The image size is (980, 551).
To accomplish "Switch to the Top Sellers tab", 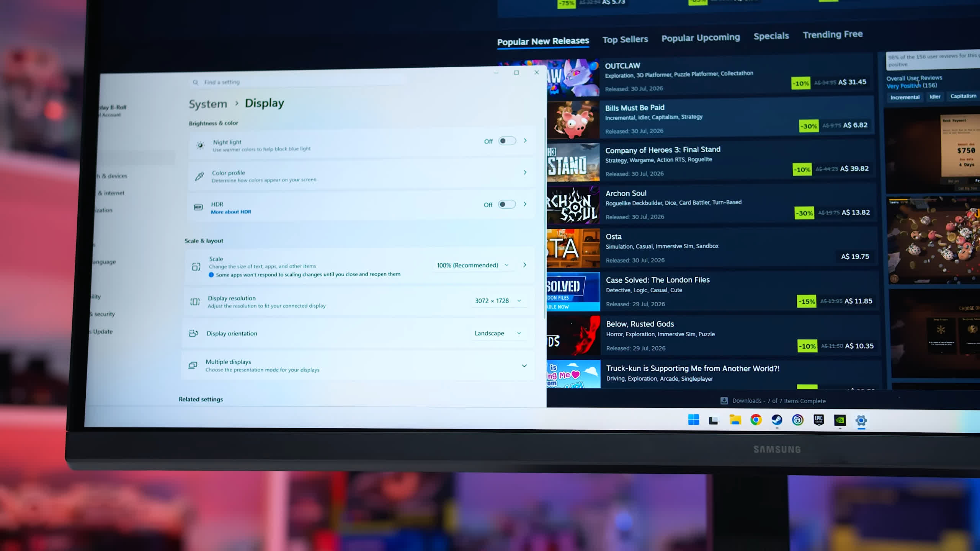I will tap(625, 39).
